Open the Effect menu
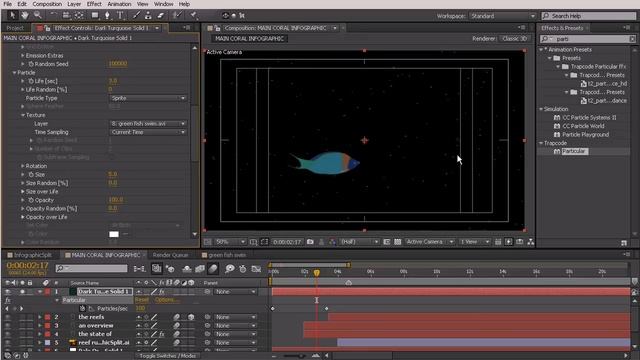This screenshot has width=640, height=360. coord(94,4)
